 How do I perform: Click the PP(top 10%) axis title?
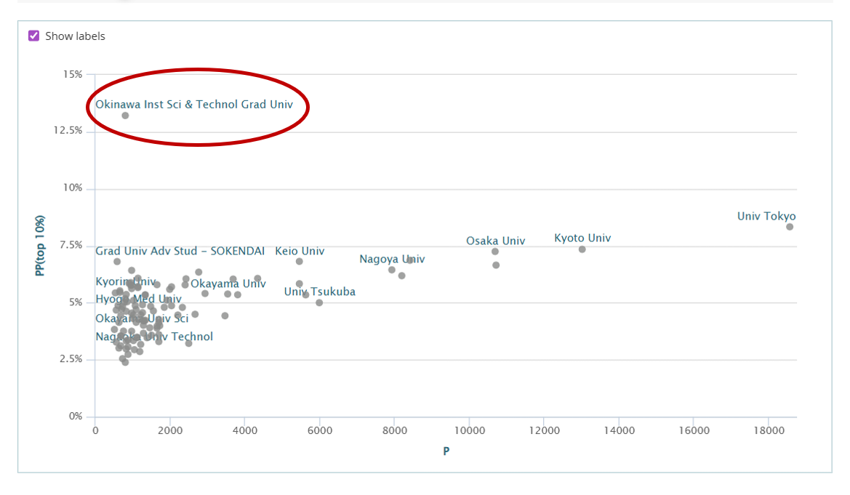(40, 246)
